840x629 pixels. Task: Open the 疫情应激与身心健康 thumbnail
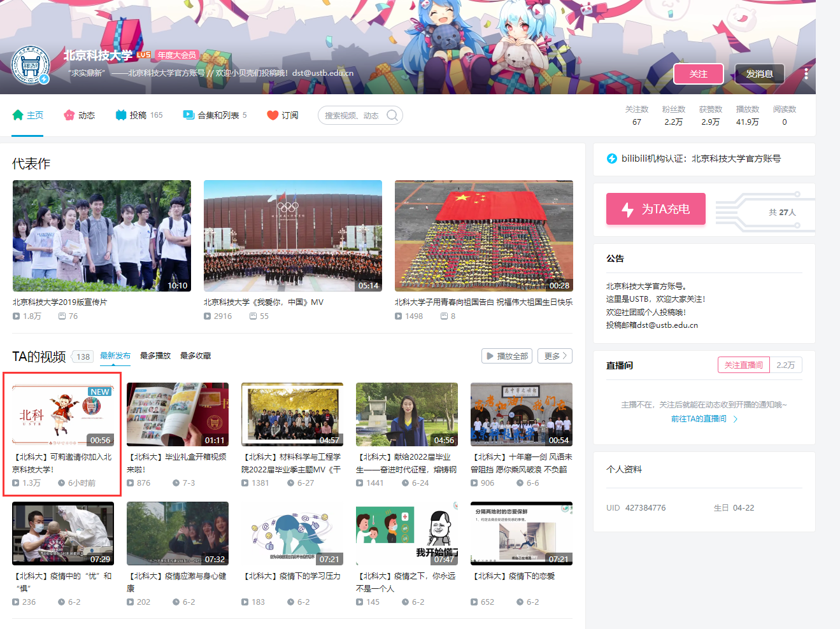point(178,534)
